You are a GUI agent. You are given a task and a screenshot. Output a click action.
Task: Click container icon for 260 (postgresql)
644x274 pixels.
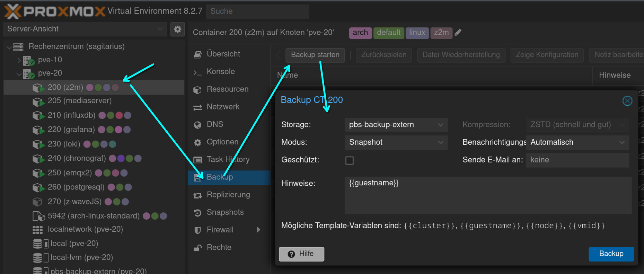coord(38,188)
